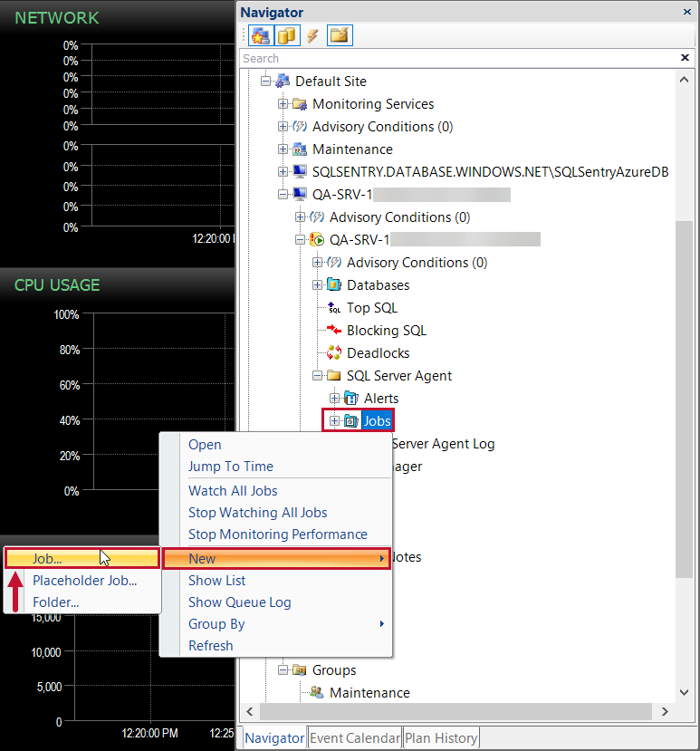Viewport: 700px width, 751px height.
Task: Click the Databases icon
Action: click(x=334, y=285)
